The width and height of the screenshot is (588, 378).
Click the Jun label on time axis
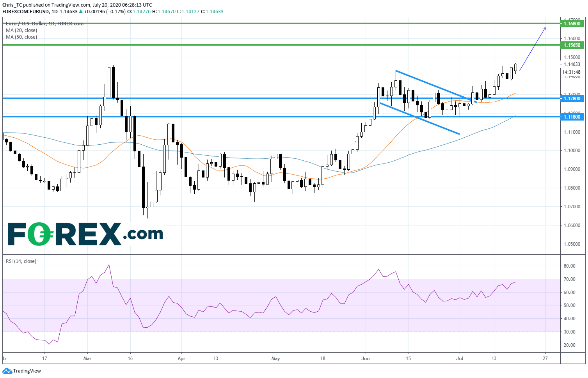[x=366, y=358]
